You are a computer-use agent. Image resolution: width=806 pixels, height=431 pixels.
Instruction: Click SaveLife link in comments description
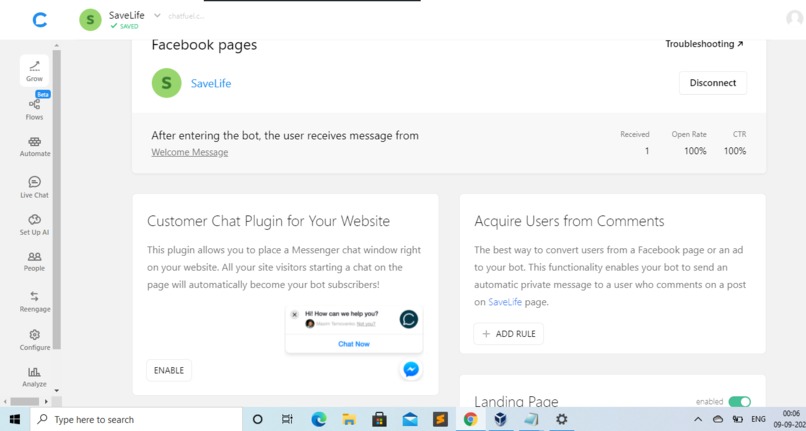tap(505, 302)
